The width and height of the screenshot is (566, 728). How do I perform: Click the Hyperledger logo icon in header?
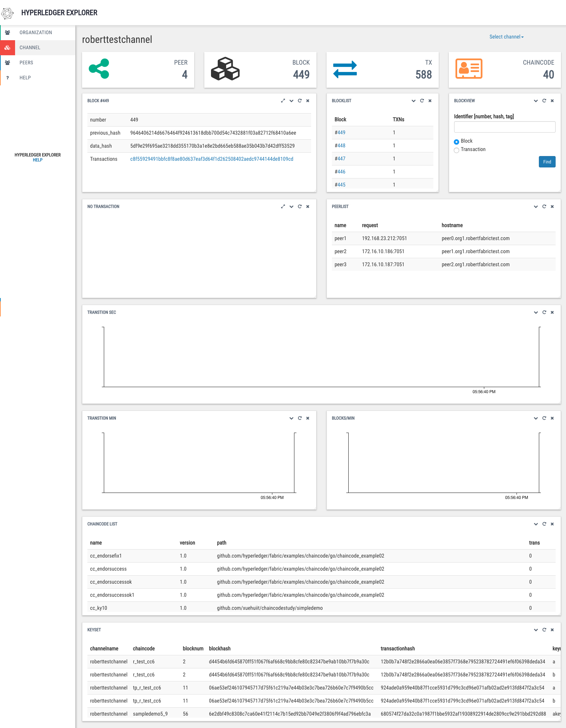[7, 13]
